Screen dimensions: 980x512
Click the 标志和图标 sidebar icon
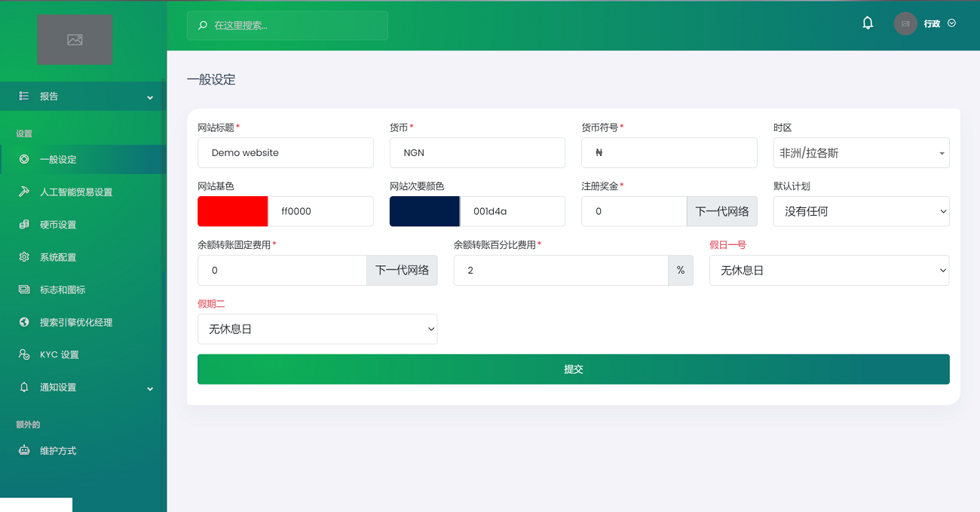coord(24,290)
